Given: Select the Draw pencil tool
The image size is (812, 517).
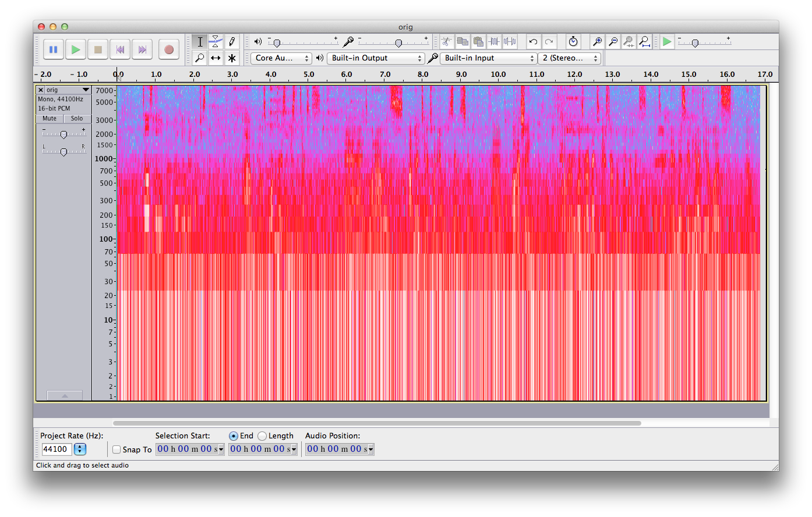Looking at the screenshot, I should (x=232, y=41).
